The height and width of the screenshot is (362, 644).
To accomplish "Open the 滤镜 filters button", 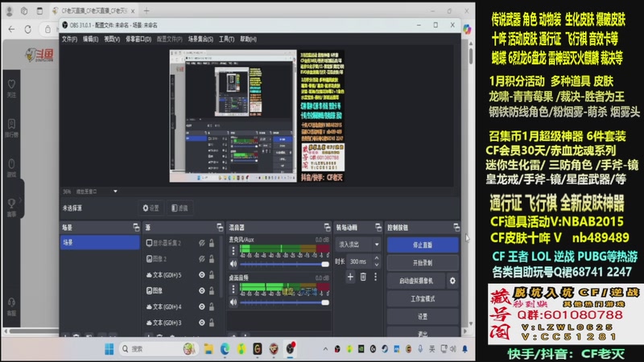I will click(x=180, y=208).
